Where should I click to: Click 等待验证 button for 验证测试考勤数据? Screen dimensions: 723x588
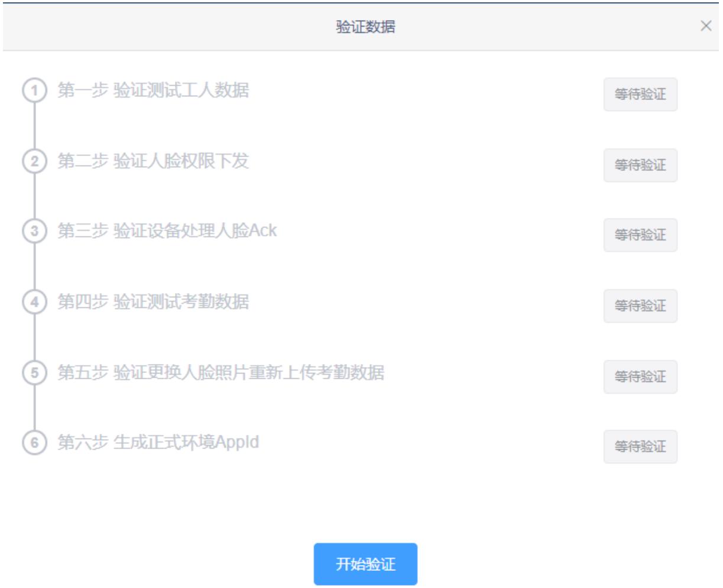[x=640, y=306]
